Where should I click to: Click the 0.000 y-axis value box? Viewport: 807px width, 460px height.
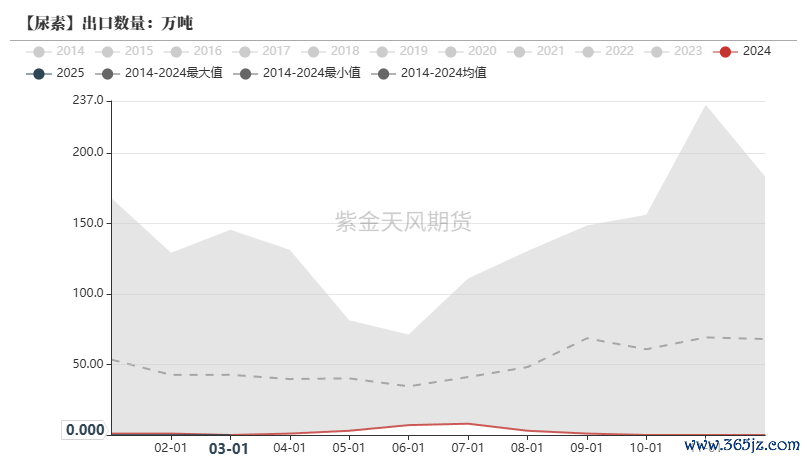coord(85,430)
